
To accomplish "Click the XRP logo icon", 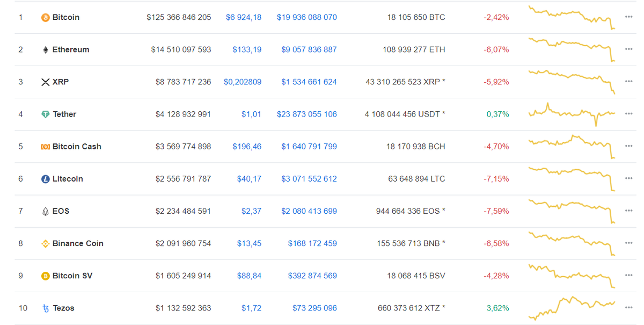I will [45, 81].
